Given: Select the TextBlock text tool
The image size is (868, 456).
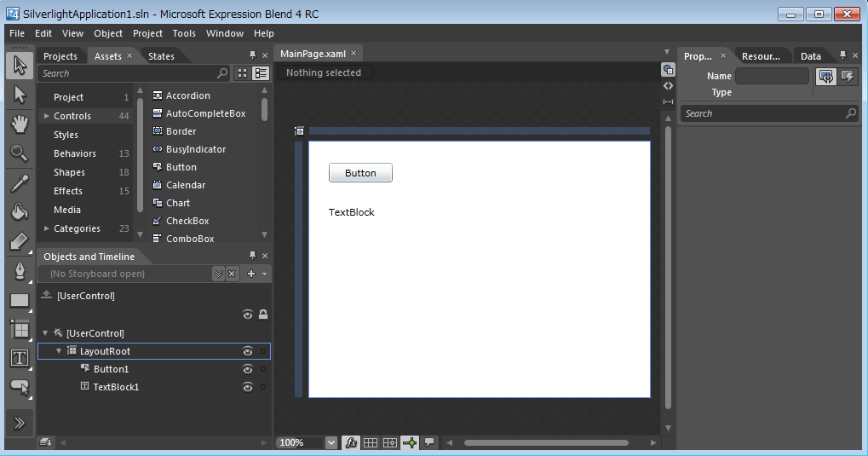Looking at the screenshot, I should 20,359.
